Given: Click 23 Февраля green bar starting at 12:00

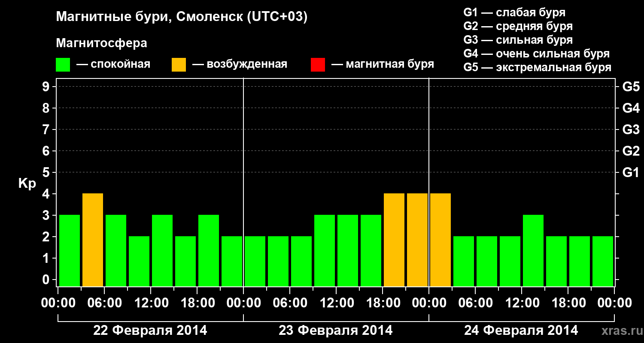Looking at the screenshot, I should click(x=348, y=250).
